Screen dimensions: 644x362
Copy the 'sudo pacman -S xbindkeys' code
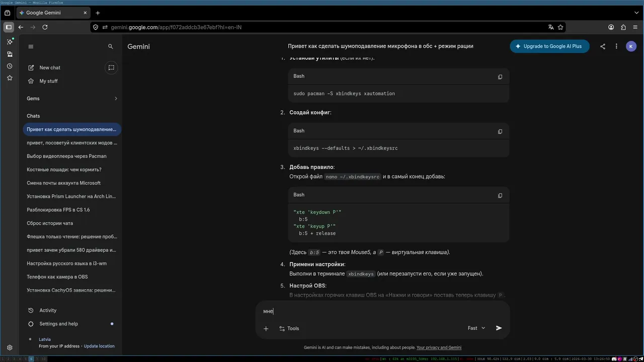[x=500, y=77]
